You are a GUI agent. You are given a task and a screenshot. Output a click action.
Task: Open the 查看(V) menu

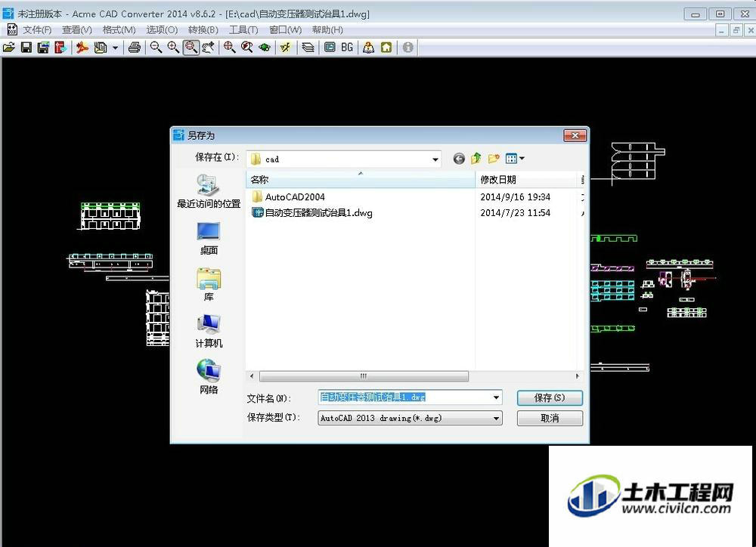[x=76, y=30]
